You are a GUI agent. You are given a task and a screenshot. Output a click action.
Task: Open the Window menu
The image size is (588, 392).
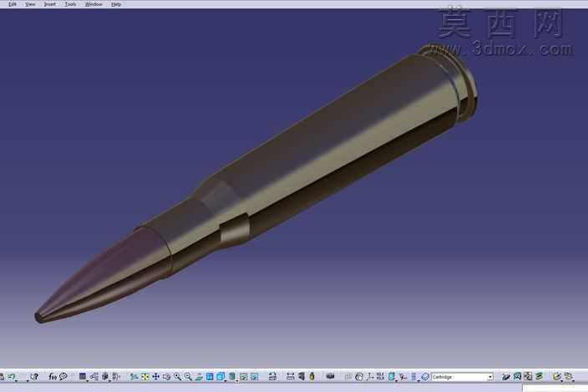(94, 4)
